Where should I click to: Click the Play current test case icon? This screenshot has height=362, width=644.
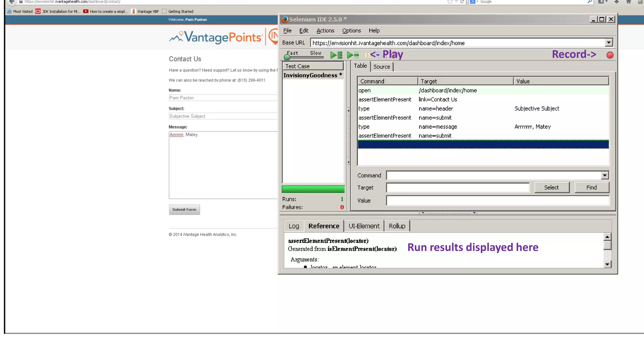point(353,55)
